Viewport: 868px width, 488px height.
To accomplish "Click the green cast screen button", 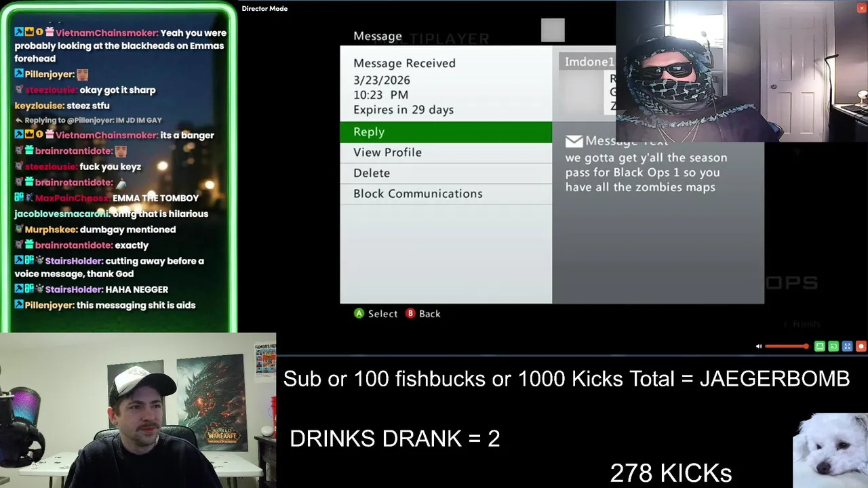I will (833, 346).
